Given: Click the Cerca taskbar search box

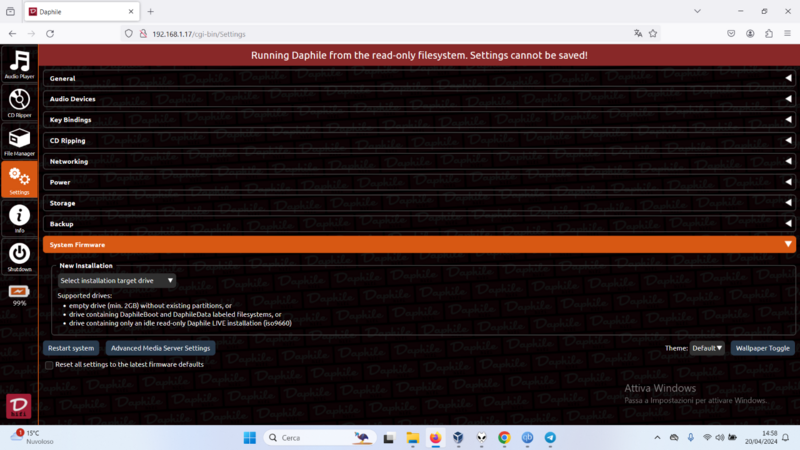Looking at the screenshot, I should pos(320,438).
